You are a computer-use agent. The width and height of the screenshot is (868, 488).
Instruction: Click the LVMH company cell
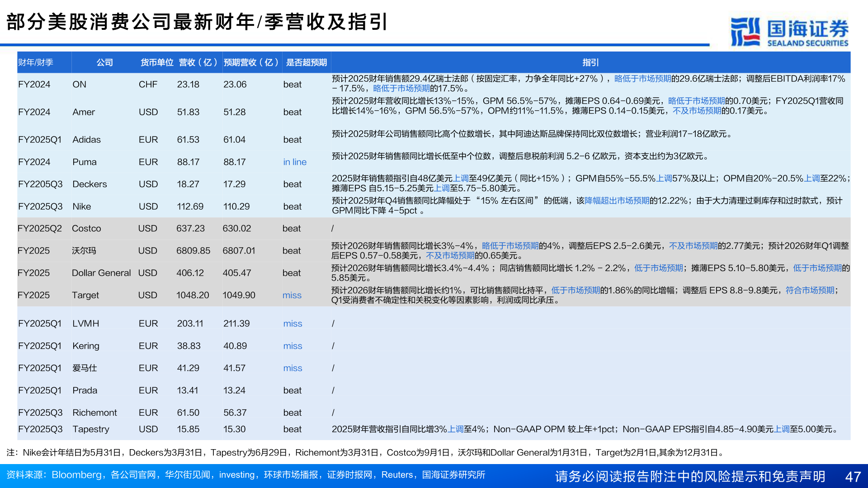(85, 324)
